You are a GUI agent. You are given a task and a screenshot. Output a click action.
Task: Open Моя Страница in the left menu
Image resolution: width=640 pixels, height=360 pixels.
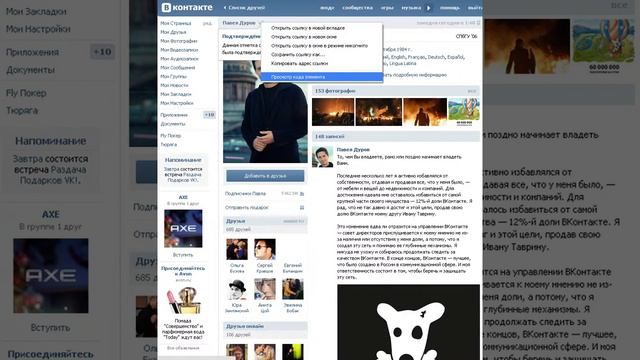point(176,23)
